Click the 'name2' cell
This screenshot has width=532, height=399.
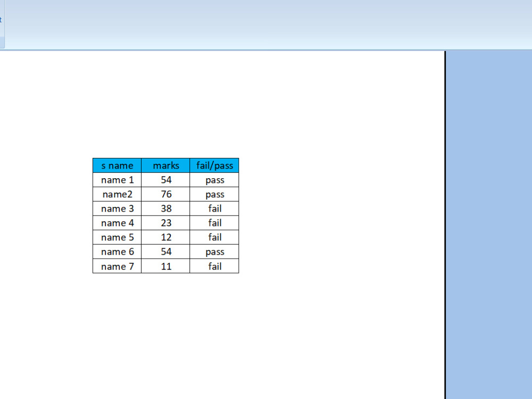point(117,194)
